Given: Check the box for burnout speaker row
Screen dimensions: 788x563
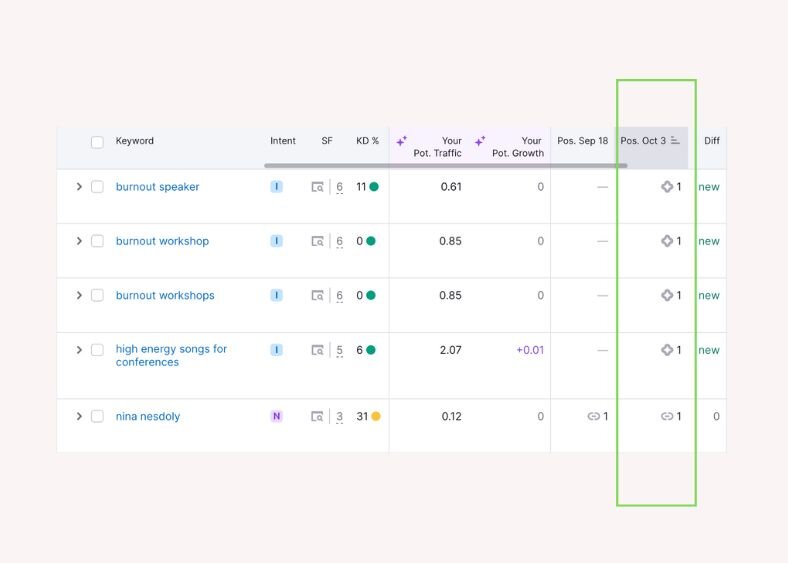Looking at the screenshot, I should click(97, 187).
